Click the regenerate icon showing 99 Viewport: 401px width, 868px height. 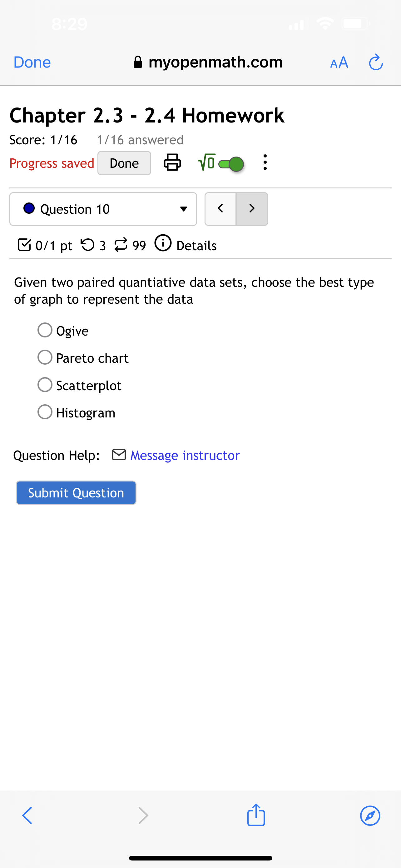[122, 244]
